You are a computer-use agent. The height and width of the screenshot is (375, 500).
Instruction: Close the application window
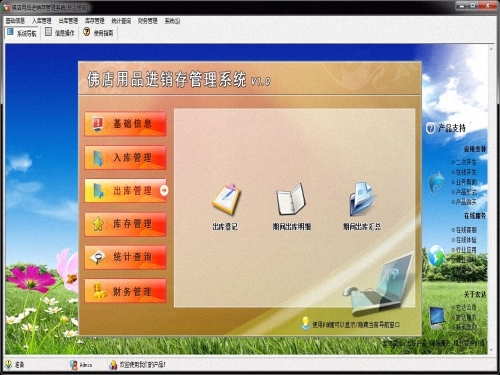pyautogui.click(x=487, y=6)
